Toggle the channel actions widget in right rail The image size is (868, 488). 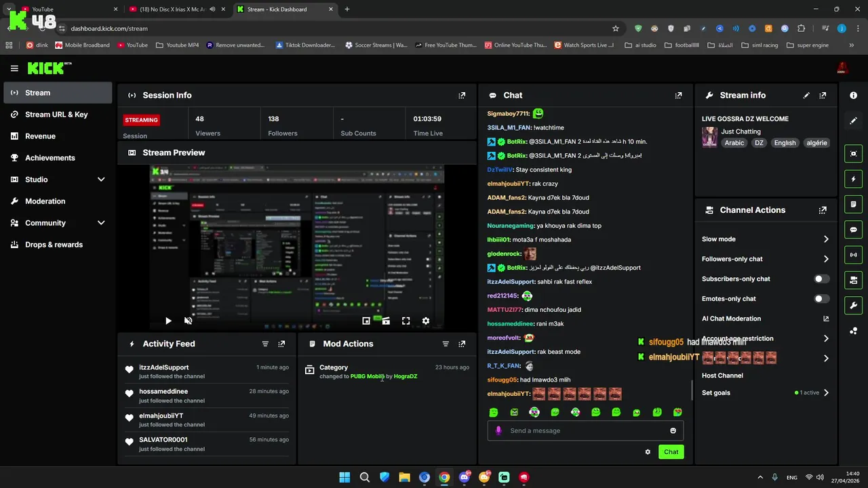pyautogui.click(x=853, y=280)
